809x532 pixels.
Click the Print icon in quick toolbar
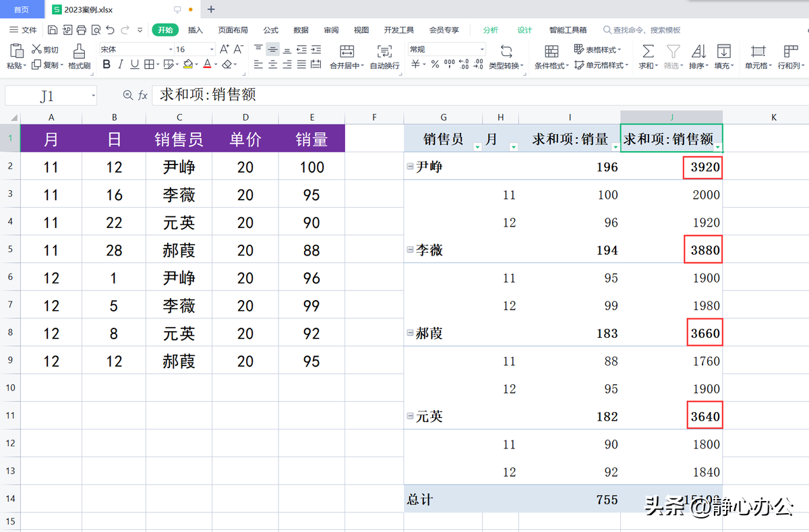pyautogui.click(x=82, y=30)
